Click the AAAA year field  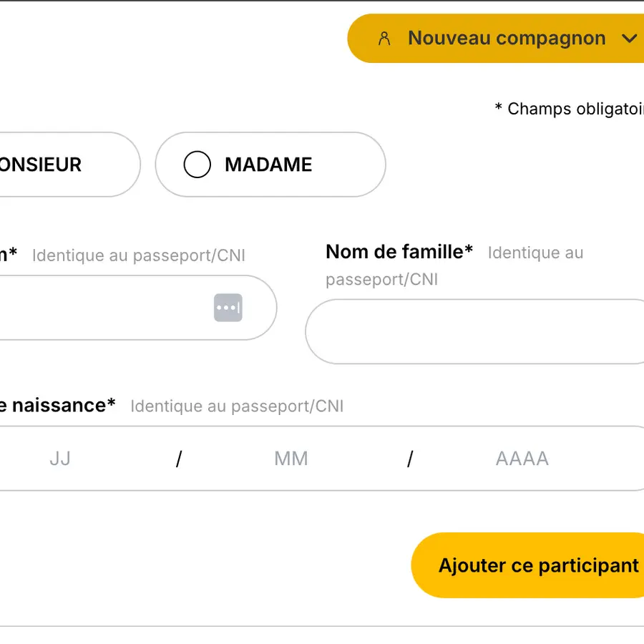(522, 459)
